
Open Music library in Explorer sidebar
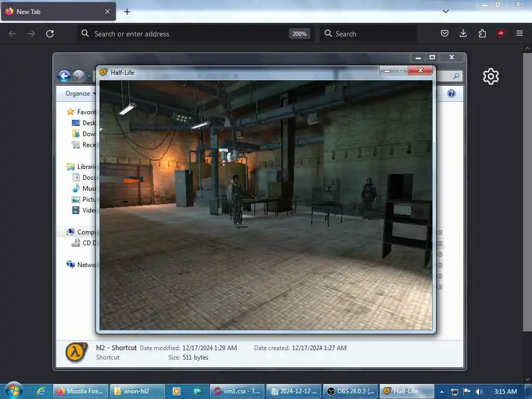(84, 188)
